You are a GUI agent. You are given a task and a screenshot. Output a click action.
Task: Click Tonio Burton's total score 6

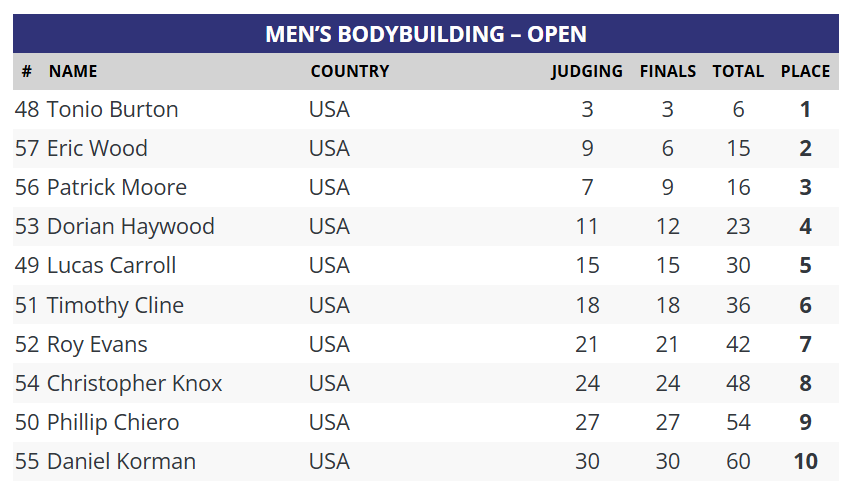click(x=738, y=109)
